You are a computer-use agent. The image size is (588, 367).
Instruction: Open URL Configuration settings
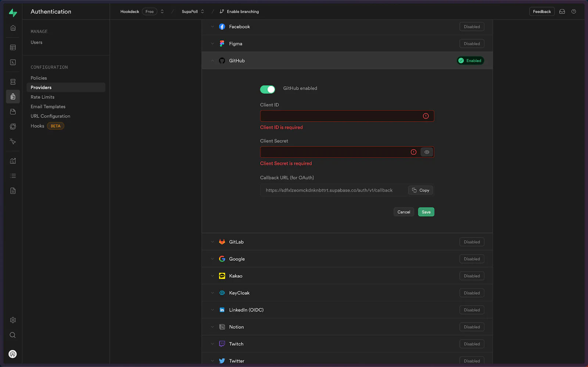click(50, 116)
